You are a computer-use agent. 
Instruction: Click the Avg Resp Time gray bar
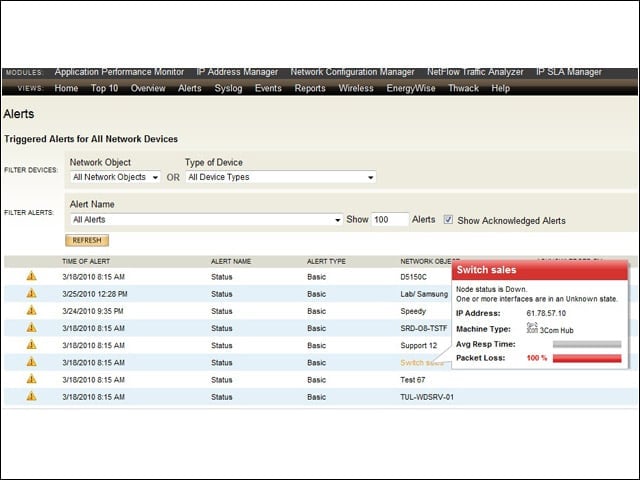(587, 344)
